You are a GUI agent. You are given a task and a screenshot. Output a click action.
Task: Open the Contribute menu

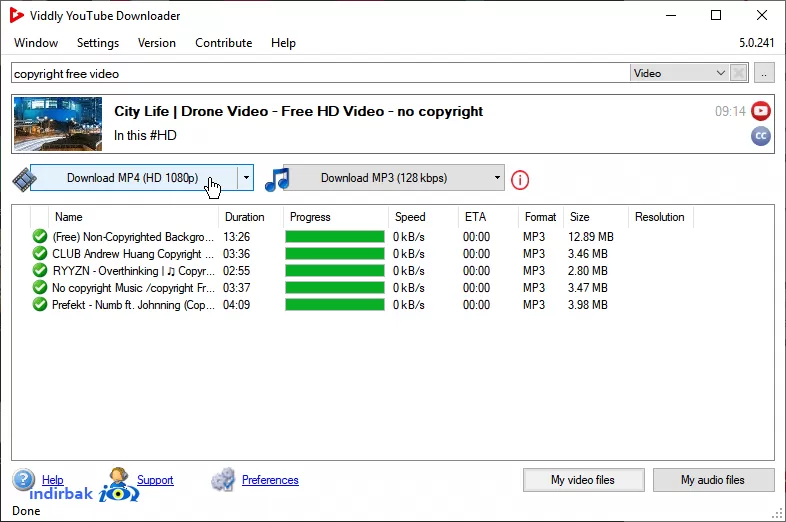(x=224, y=43)
